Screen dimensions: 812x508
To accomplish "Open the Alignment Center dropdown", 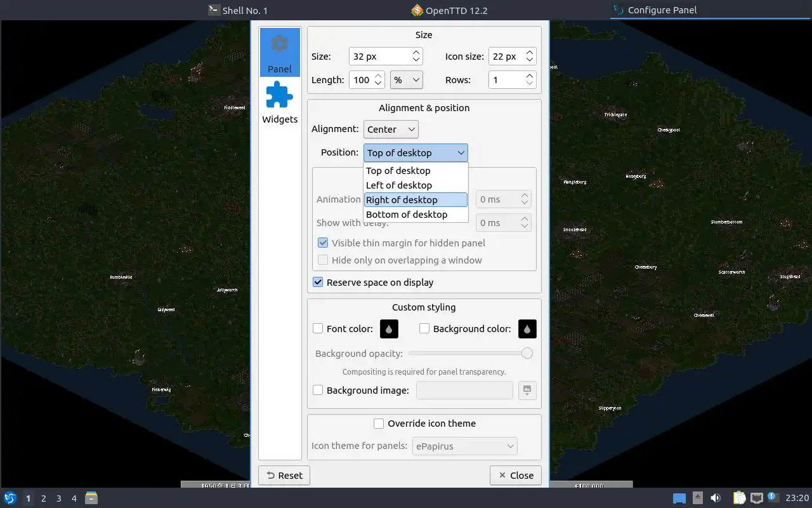I will click(391, 129).
